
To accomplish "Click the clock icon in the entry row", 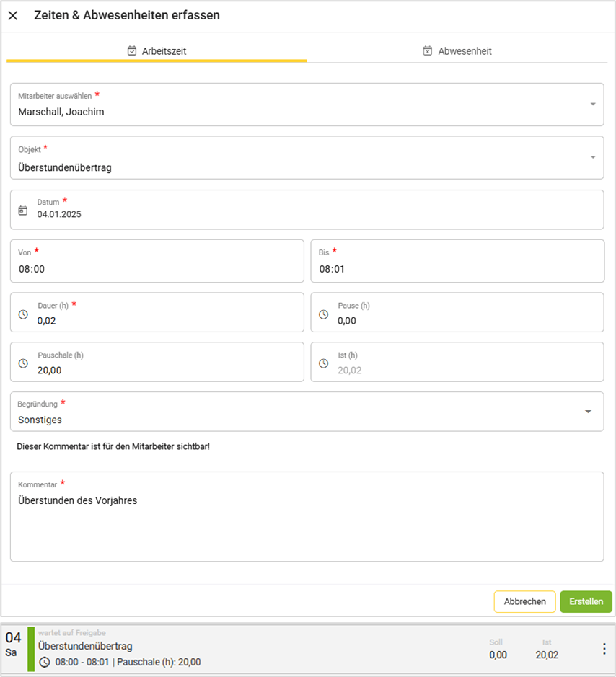I will coord(45,662).
